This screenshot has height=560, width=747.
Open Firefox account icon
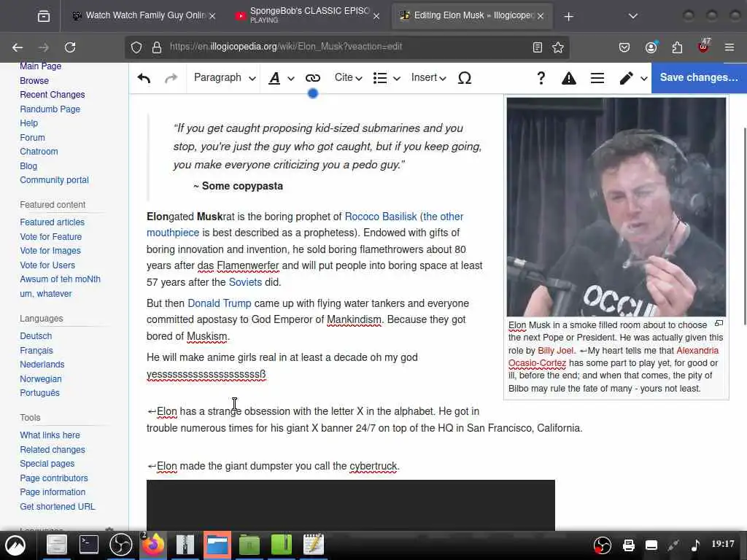tap(651, 47)
